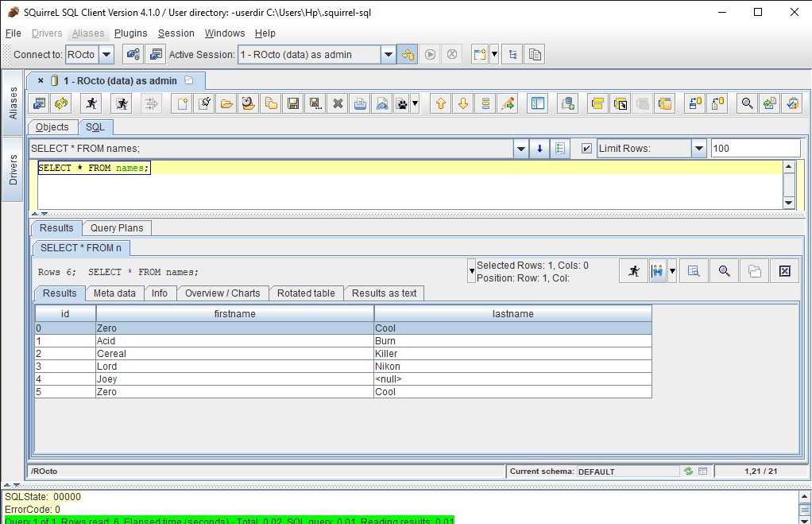Click the up arrow previous SQL icon
Viewport: 812px width, 524px height.
(x=441, y=103)
